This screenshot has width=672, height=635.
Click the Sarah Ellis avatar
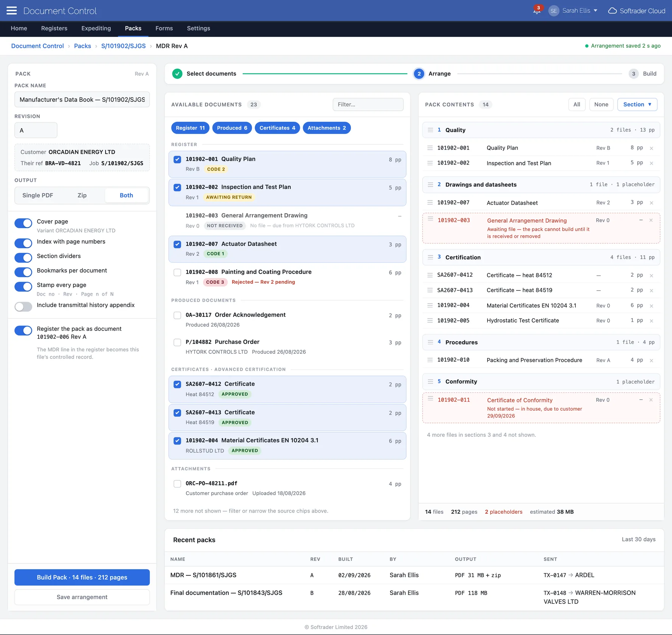tap(554, 11)
